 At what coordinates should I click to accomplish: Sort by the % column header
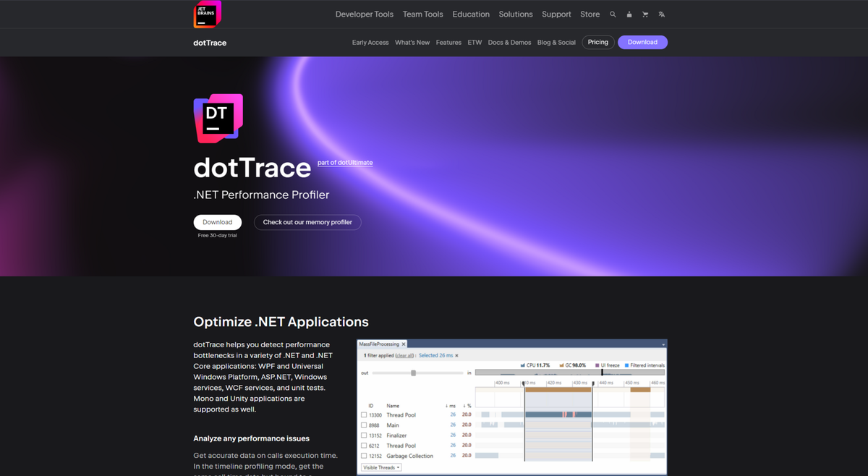(x=467, y=406)
